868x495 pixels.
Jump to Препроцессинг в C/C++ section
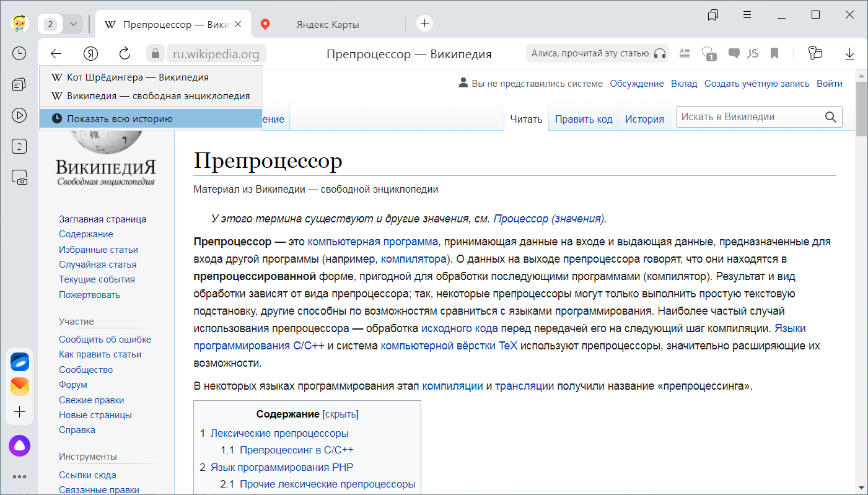[297, 450]
